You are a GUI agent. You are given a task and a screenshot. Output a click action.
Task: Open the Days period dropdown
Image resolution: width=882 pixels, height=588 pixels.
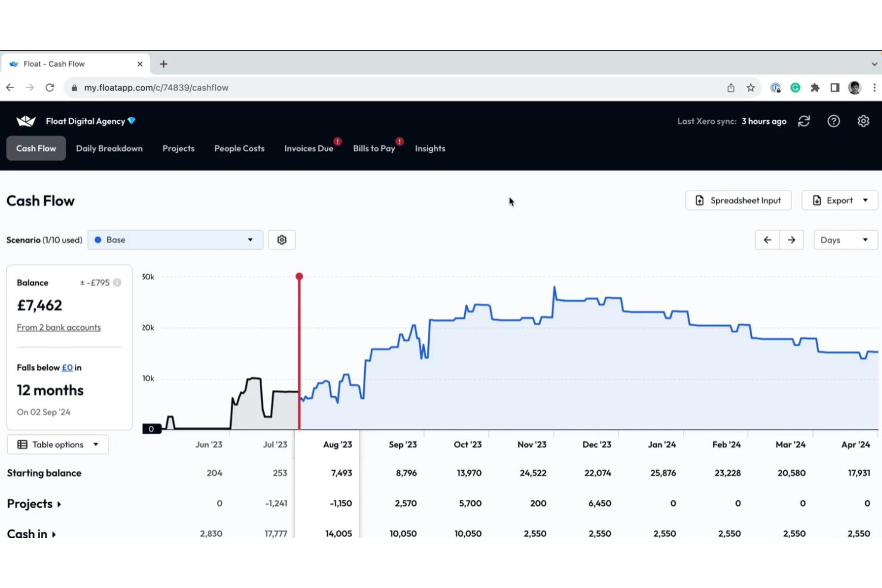point(846,239)
